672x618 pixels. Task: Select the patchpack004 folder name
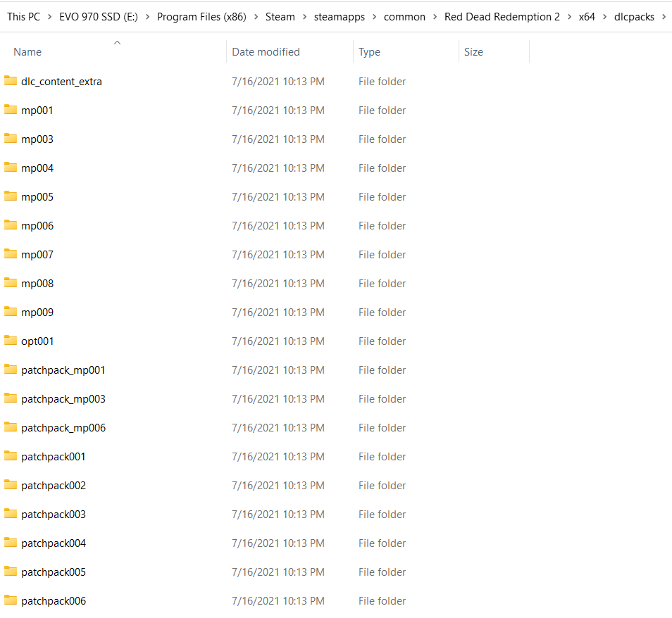pyautogui.click(x=54, y=543)
